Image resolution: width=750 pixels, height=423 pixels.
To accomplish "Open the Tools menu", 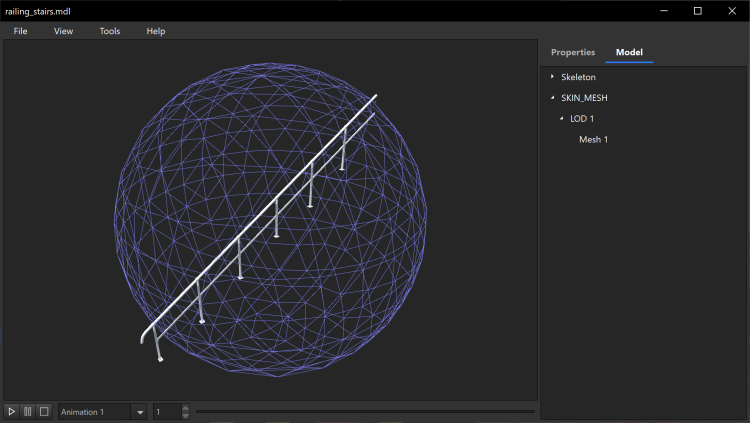I will tap(110, 31).
